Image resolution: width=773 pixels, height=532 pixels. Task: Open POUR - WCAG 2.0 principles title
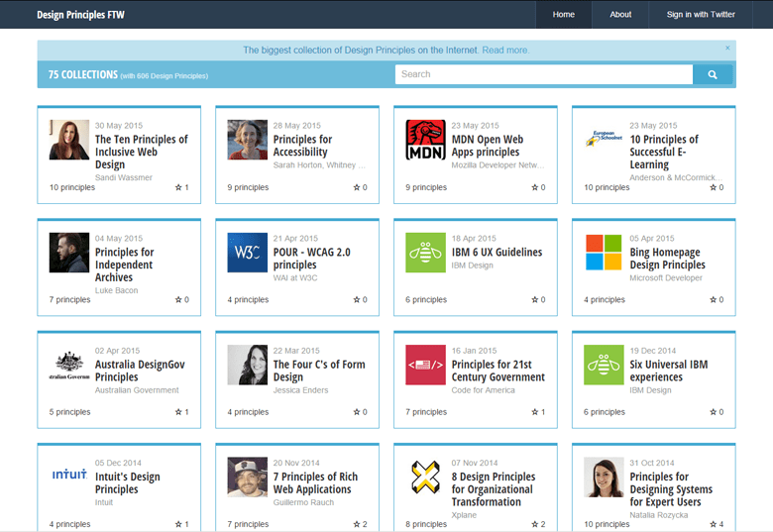[311, 259]
